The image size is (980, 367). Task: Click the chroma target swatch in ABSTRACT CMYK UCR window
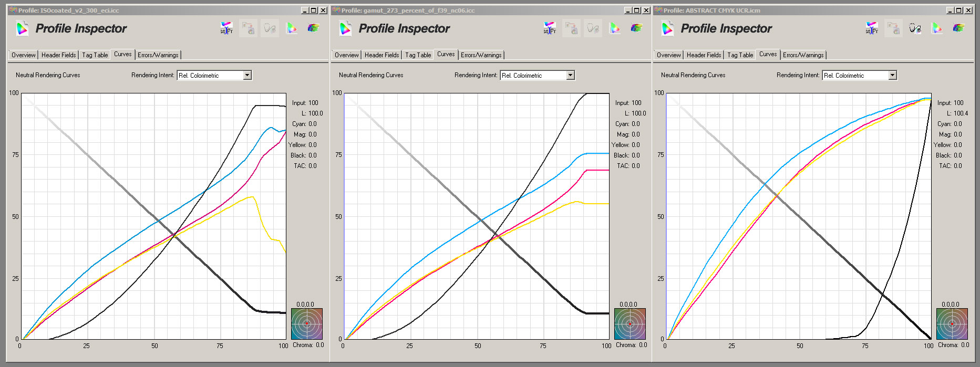click(952, 324)
